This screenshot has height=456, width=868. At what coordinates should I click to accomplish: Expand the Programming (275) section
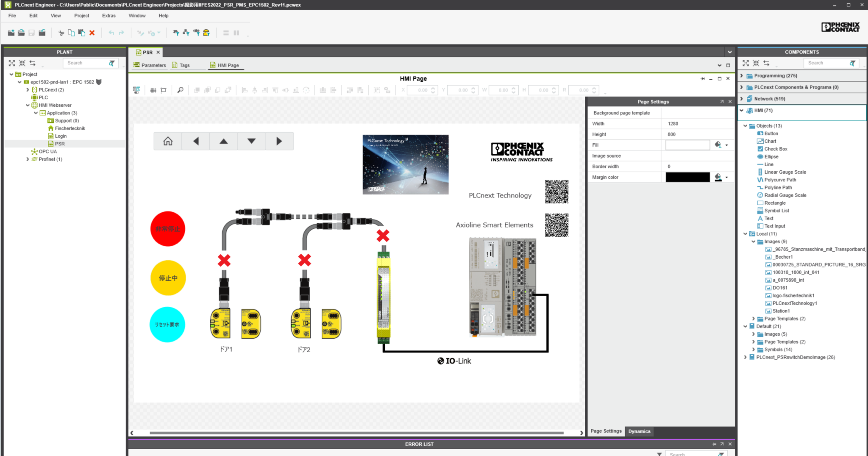741,75
